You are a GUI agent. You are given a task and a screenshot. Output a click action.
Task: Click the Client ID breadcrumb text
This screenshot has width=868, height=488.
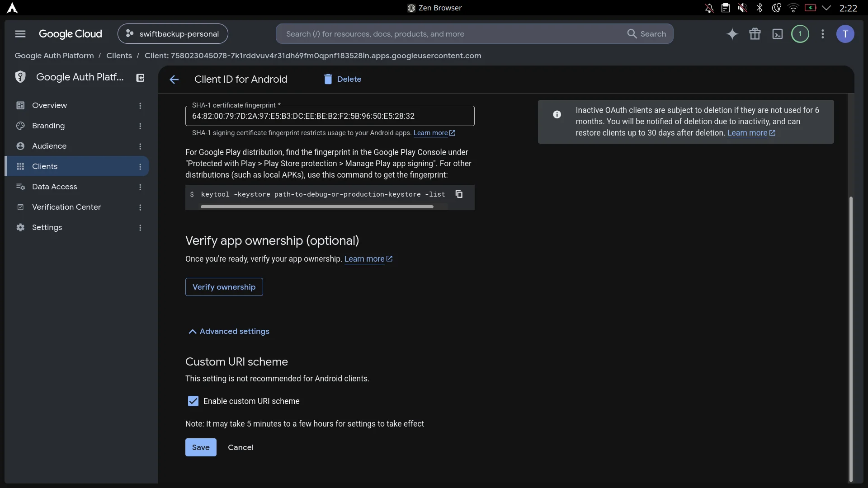coord(313,56)
